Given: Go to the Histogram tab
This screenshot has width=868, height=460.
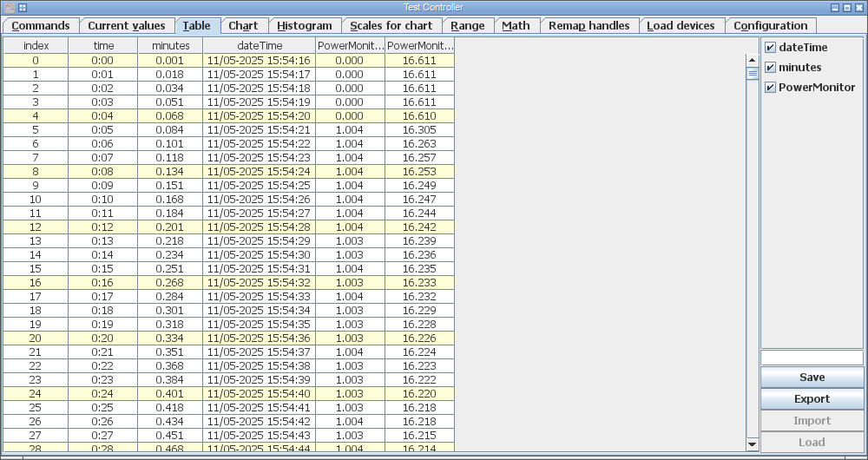Looking at the screenshot, I should (x=305, y=26).
